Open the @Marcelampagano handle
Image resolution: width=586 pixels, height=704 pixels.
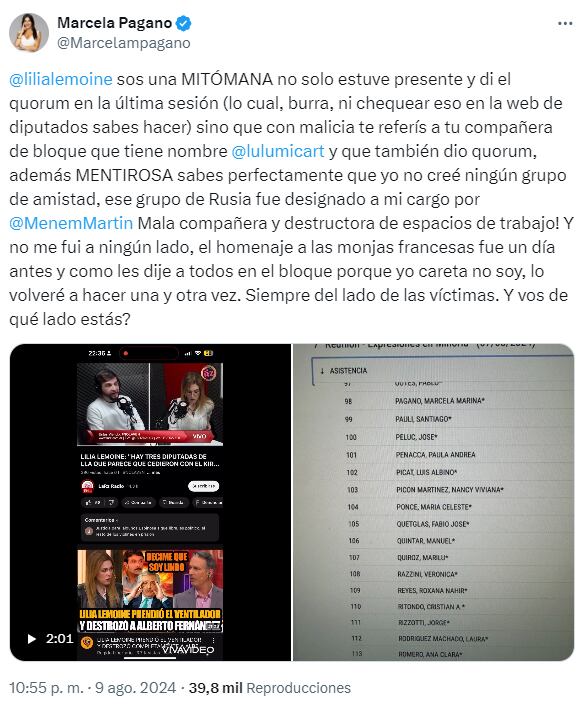click(x=124, y=43)
